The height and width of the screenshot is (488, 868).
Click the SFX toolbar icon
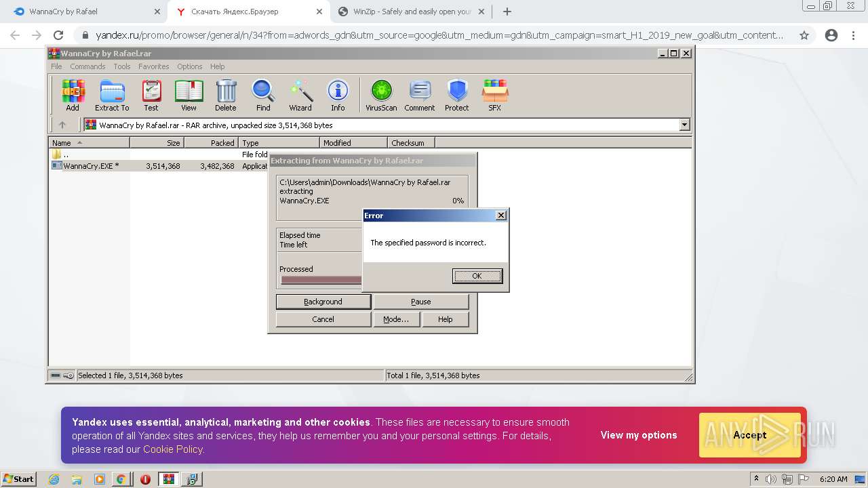coord(495,95)
